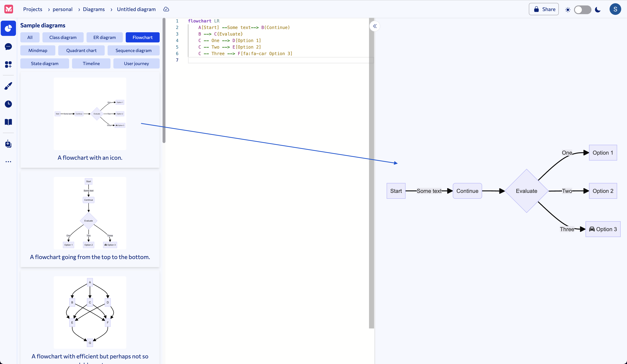Switch to dark mode with moon icon

tap(598, 10)
